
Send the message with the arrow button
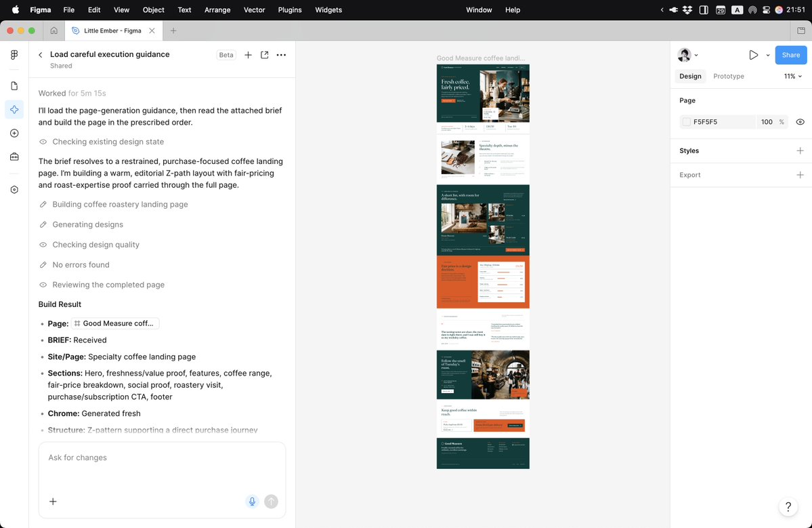point(271,501)
